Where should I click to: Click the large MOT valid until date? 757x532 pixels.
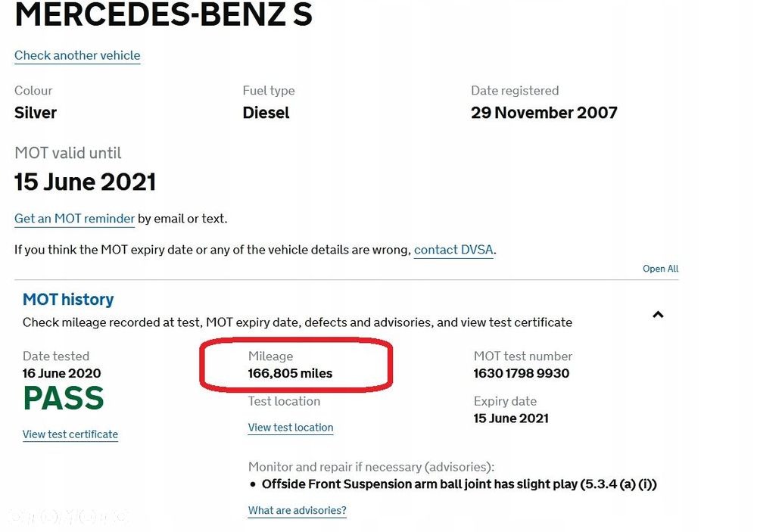click(x=85, y=182)
